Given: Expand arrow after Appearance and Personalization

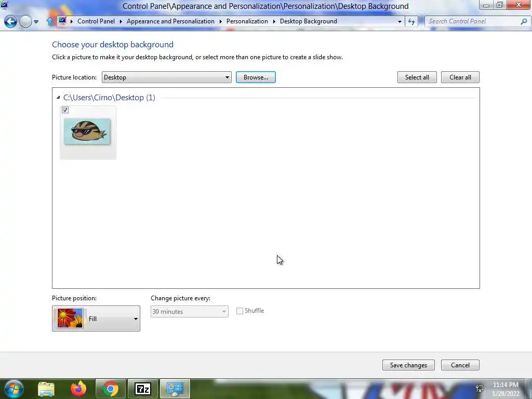Looking at the screenshot, I should (x=220, y=21).
